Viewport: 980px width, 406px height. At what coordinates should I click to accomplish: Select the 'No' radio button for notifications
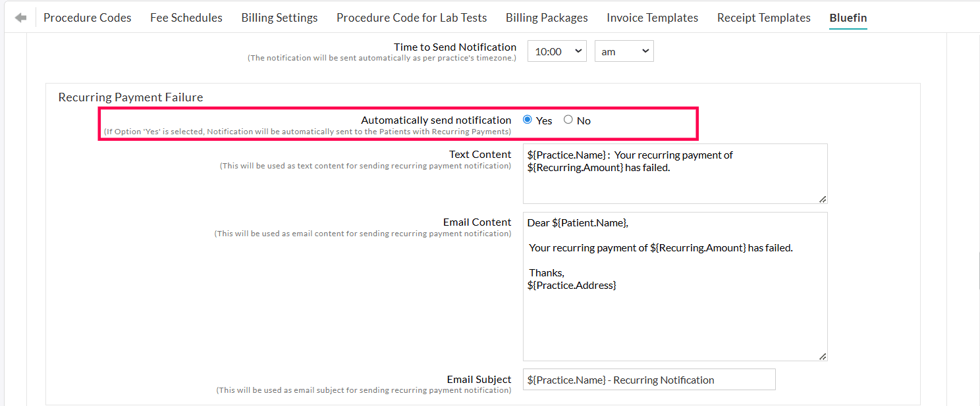(568, 119)
